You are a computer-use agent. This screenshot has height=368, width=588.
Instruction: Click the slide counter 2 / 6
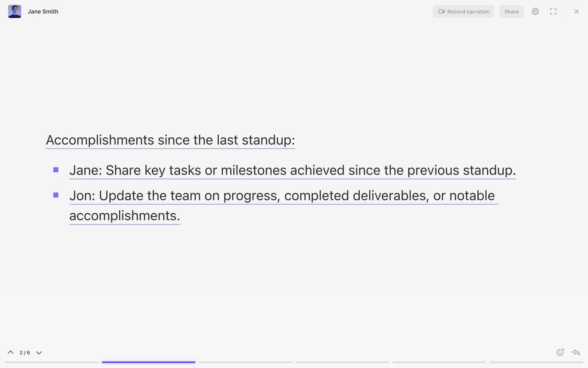25,353
